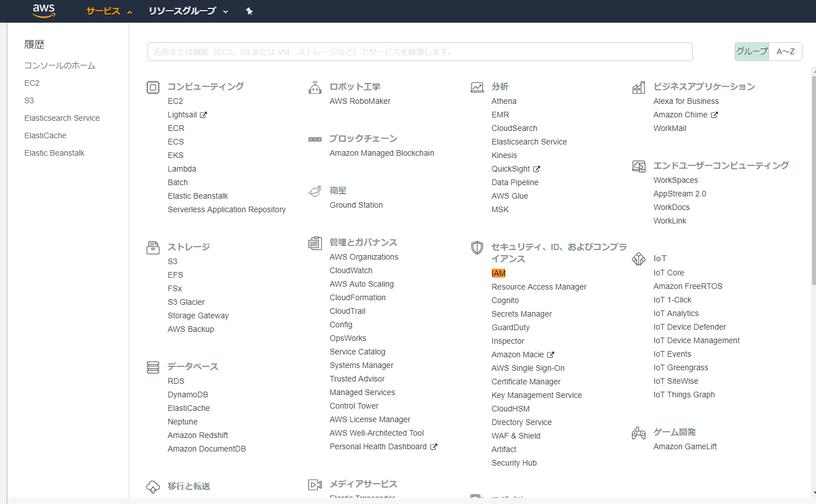816x504 pixels.
Task: Click the Storage category icon
Action: coord(153,247)
